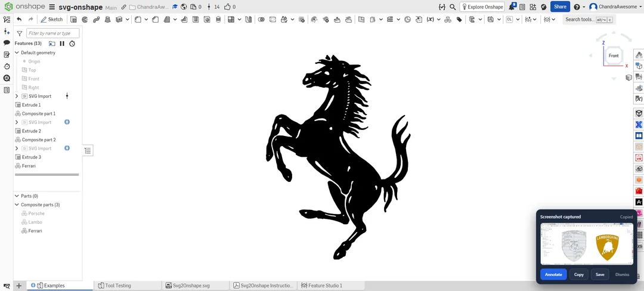Viewport: 644px width, 291px height.
Task: Save the captured screenshot
Action: [x=600, y=274]
